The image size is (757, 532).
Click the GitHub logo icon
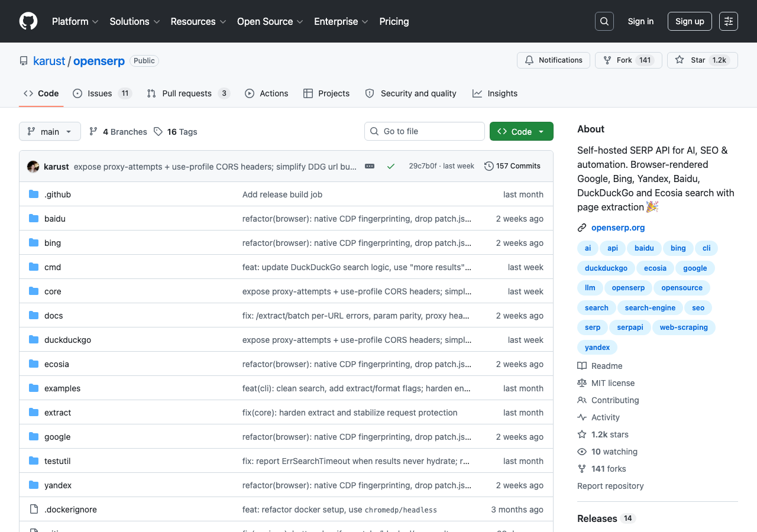click(28, 21)
